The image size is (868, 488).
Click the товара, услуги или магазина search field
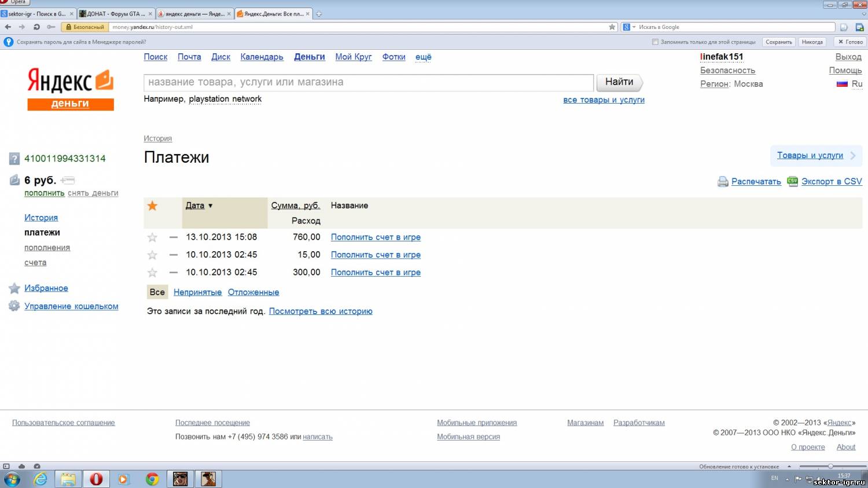(369, 82)
